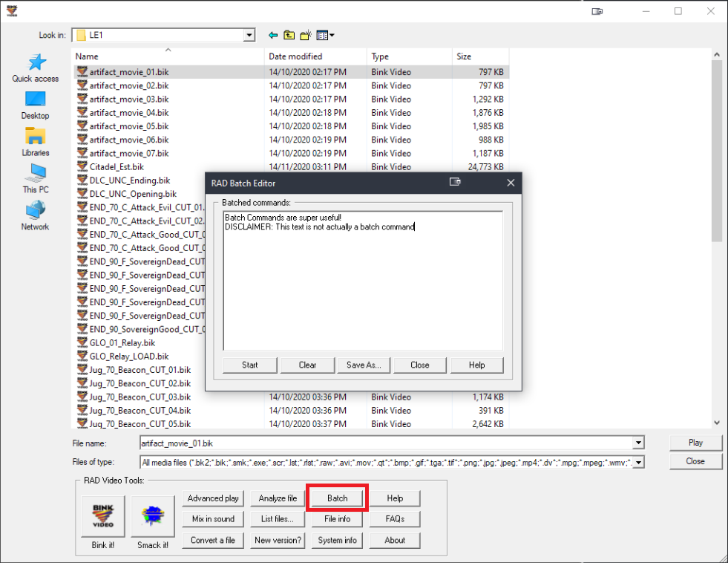Select Jug_70_Beacon_CUT_03.bik in the list
Viewport: 728px width, 563px height.
[x=140, y=397]
